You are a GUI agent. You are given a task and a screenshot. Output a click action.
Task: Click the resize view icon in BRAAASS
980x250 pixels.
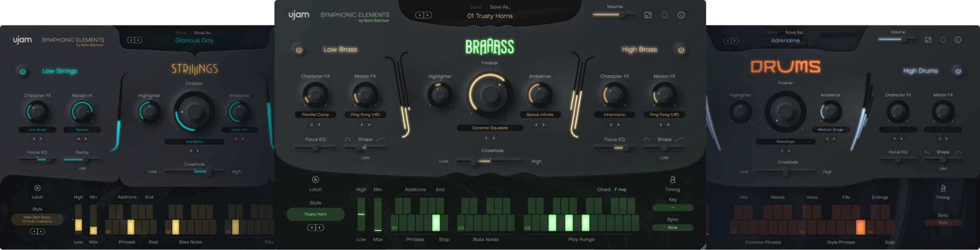[648, 15]
